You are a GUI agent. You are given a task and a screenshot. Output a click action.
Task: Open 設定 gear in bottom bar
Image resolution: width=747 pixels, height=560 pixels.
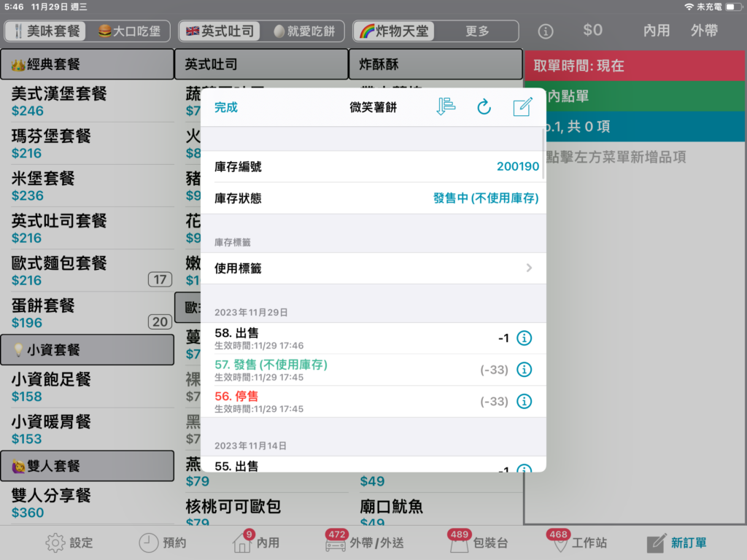coord(69,542)
